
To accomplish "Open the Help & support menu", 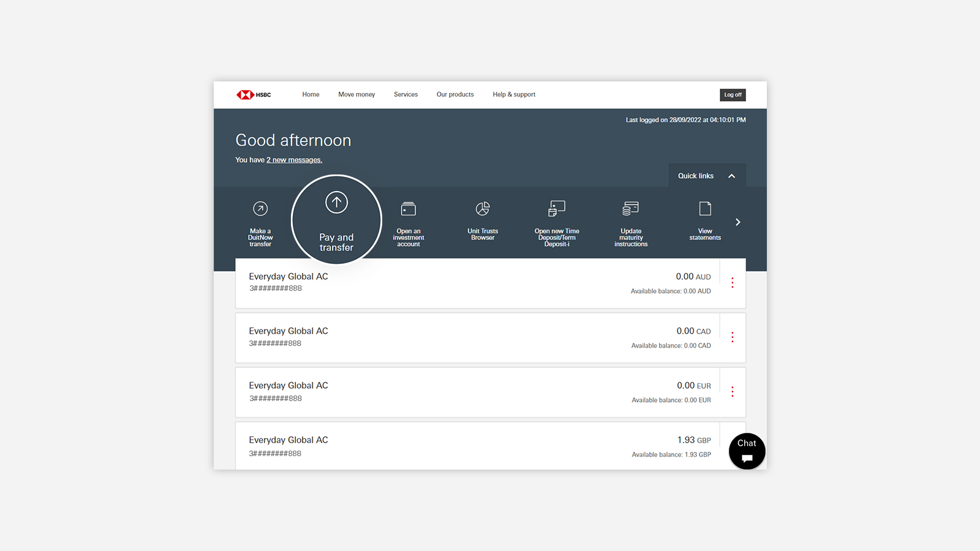I will pyautogui.click(x=514, y=95).
